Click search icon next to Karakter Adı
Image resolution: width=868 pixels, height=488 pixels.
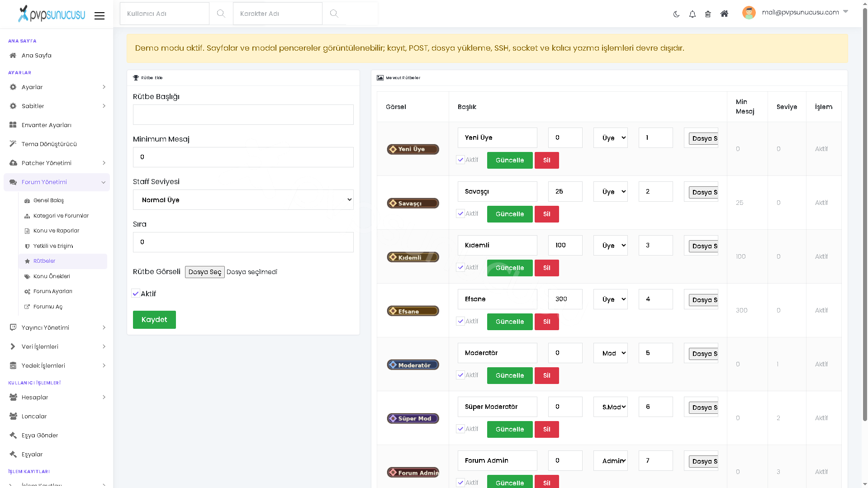point(334,14)
